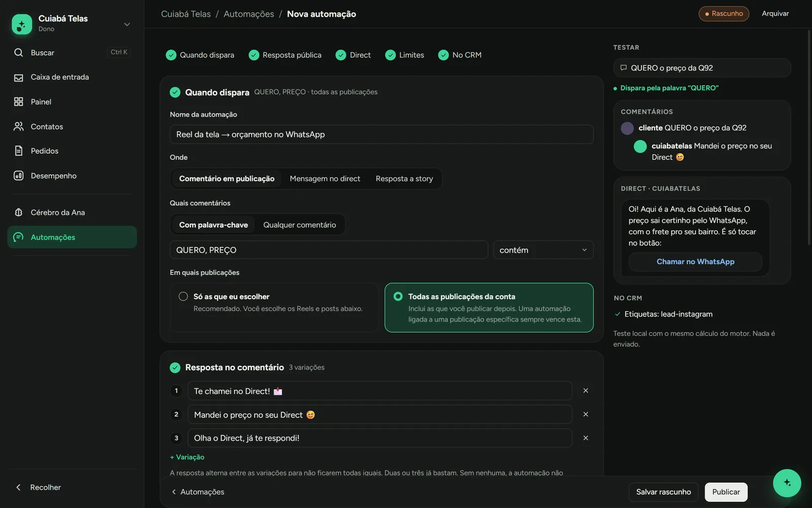The image size is (812, 508).
Task: Click "Chamar no WhatsApp" preview button
Action: tap(695, 262)
